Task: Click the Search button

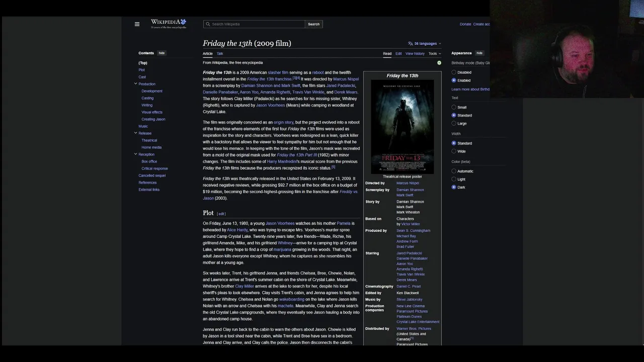Action: coord(313,24)
